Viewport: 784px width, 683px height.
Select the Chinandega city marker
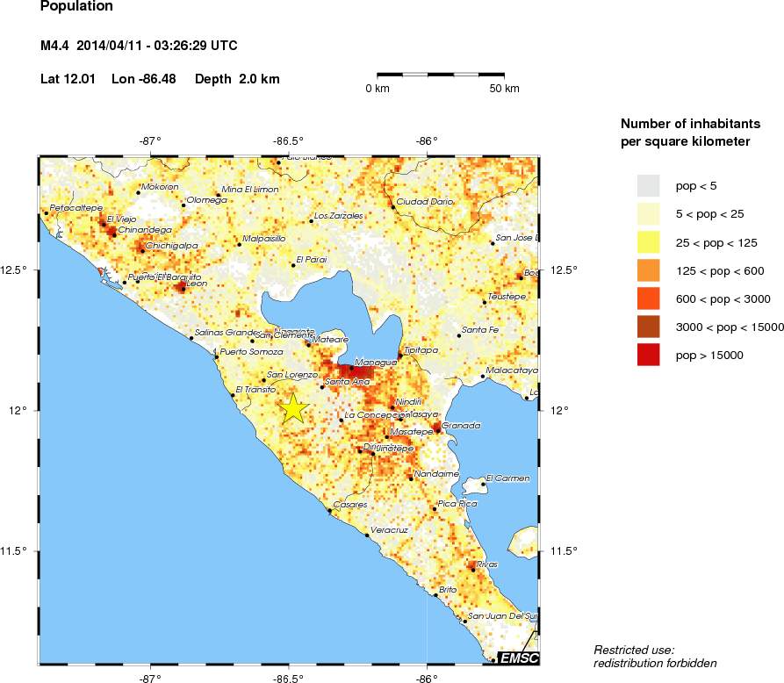tap(115, 235)
